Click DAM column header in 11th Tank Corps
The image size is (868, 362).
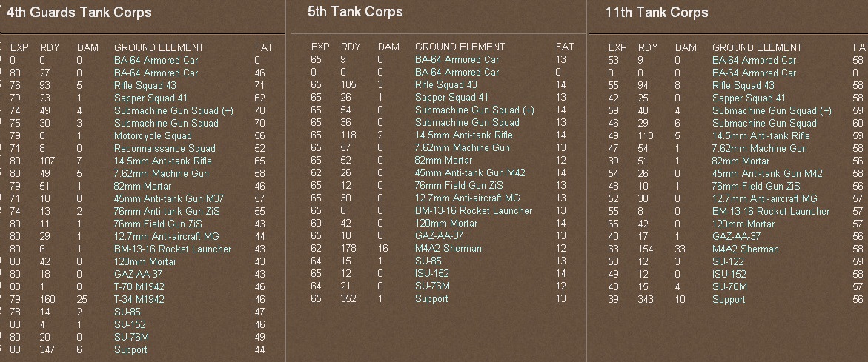tap(686, 47)
